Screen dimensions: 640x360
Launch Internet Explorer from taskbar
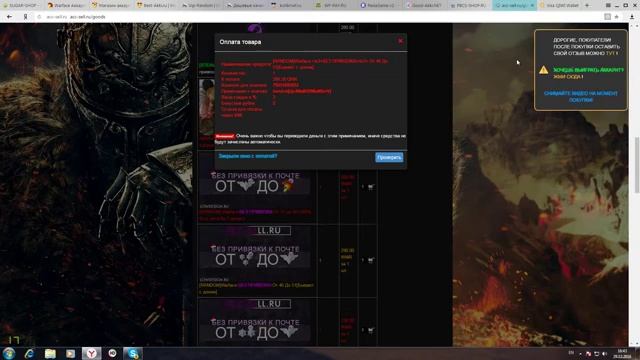[29, 353]
